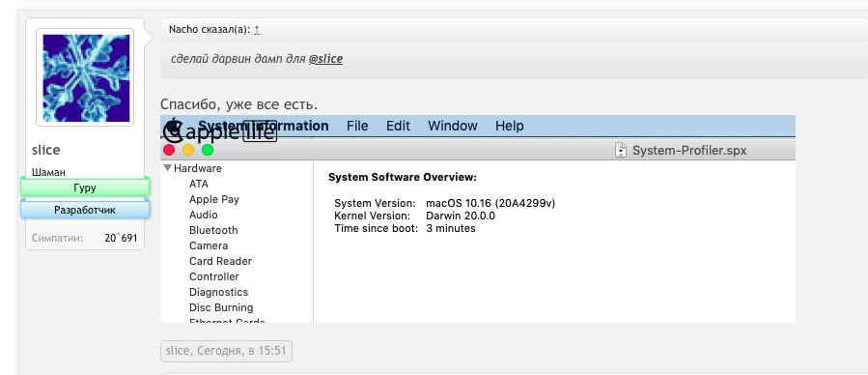Click the Darwin 20.0.0 kernel value
Image resolution: width=868 pixels, height=375 pixels.
point(461,216)
